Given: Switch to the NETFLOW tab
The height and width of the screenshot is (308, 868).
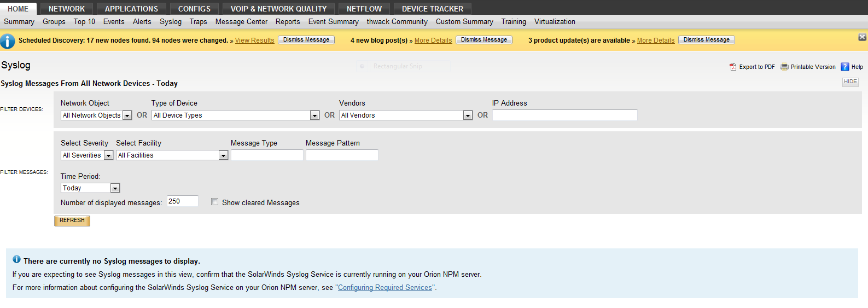Looking at the screenshot, I should [364, 9].
